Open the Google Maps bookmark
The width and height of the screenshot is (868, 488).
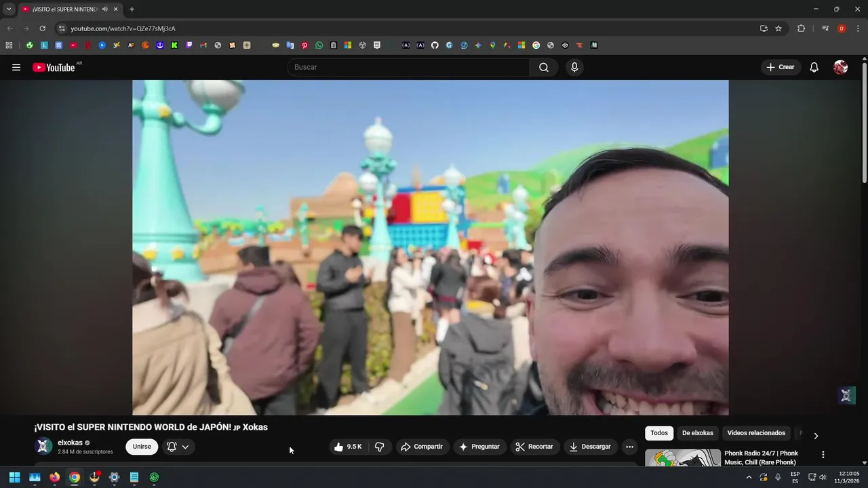492,45
